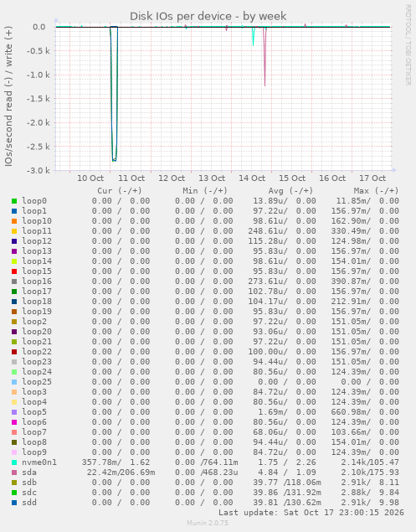416x532 pixels.
Task: Click the '-1.0 k' y-axis label
Action: (39, 75)
